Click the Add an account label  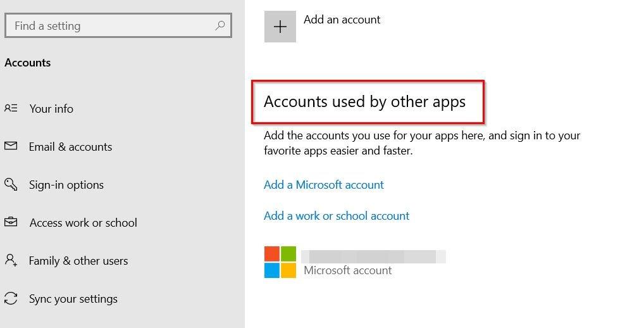[342, 20]
